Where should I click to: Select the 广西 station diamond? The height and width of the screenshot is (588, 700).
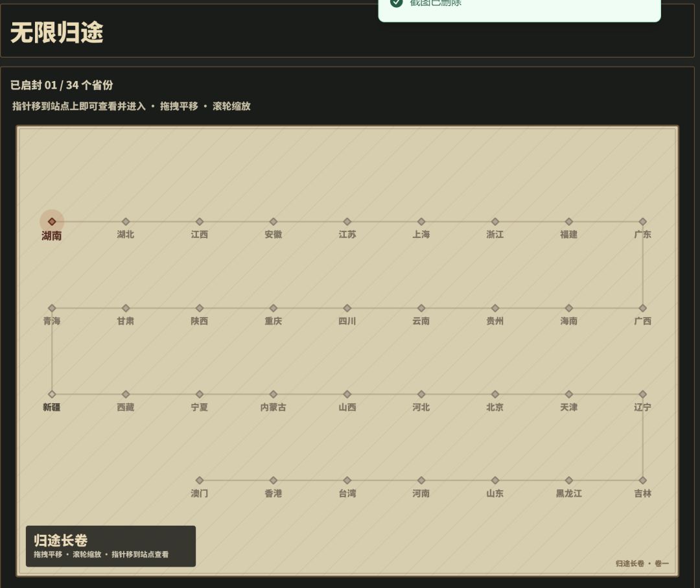point(643,308)
